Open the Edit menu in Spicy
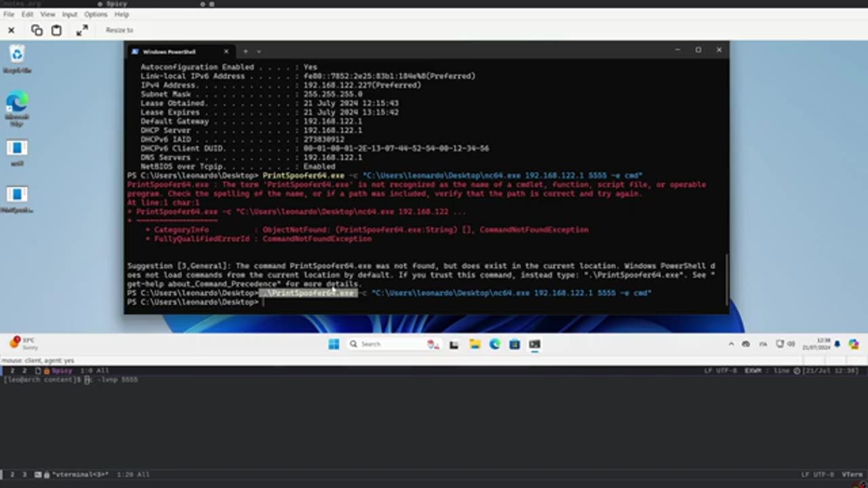This screenshot has width=868, height=488. pos(28,14)
